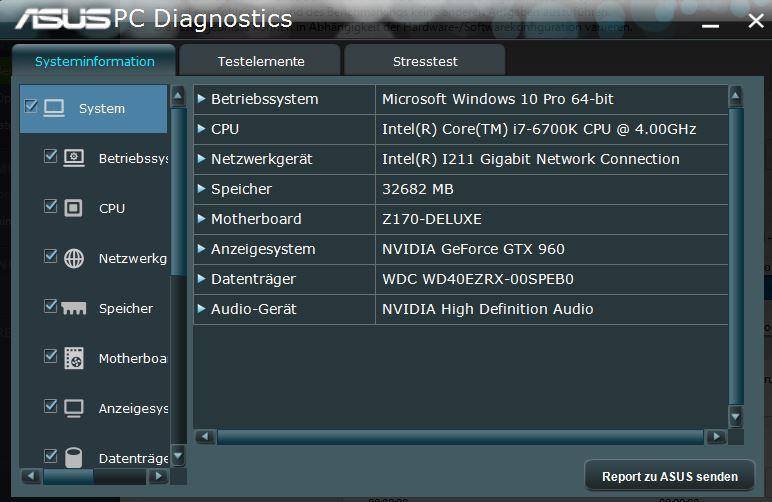
Task: Open the Stresstest tab
Action: click(x=425, y=61)
